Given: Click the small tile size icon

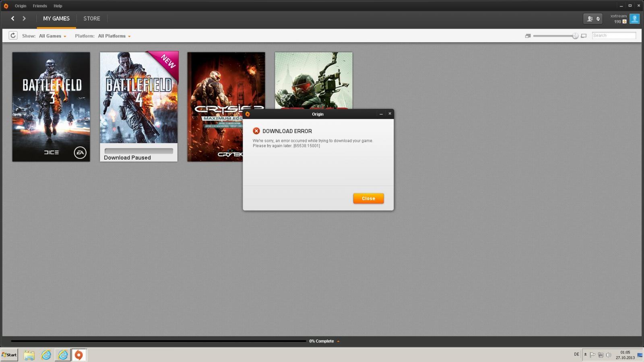Looking at the screenshot, I should [528, 36].
